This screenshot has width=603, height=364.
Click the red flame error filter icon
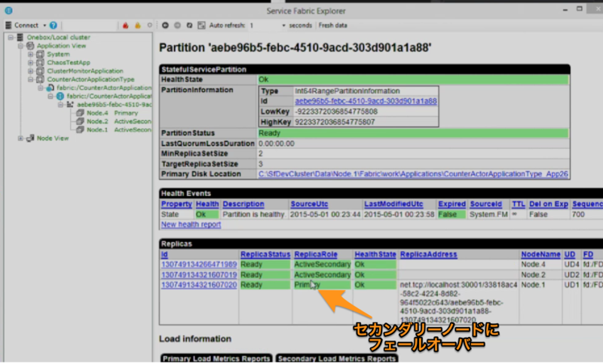pos(125,26)
